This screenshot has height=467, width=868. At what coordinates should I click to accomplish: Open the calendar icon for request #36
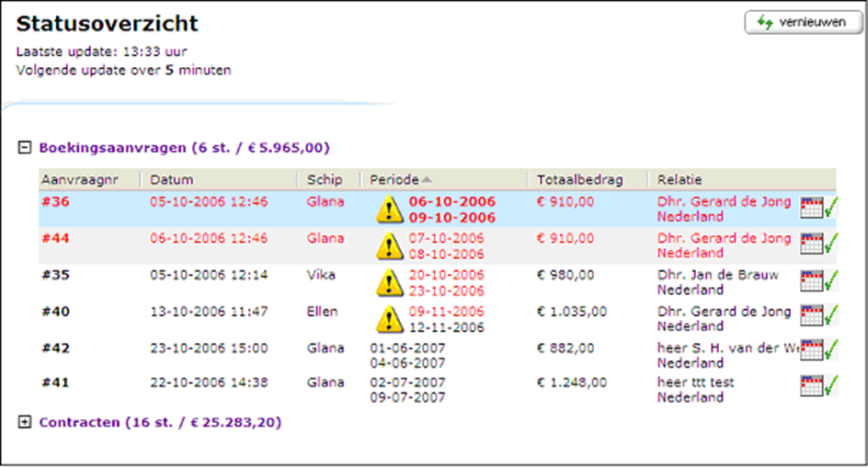811,208
